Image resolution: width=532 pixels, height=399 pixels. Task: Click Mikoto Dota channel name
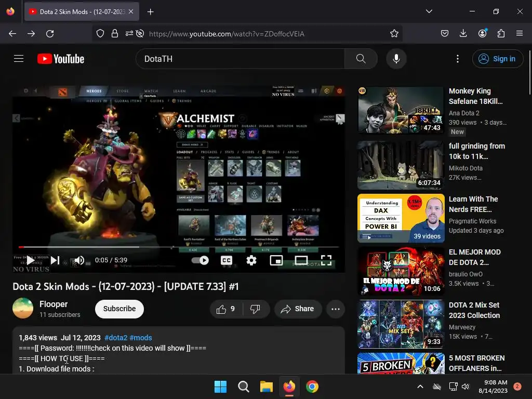pos(465,168)
